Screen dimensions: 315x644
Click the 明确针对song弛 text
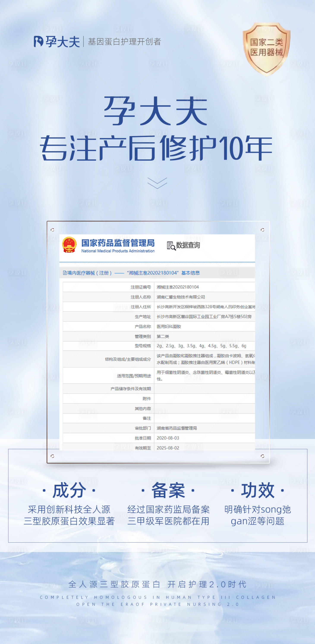click(258, 509)
